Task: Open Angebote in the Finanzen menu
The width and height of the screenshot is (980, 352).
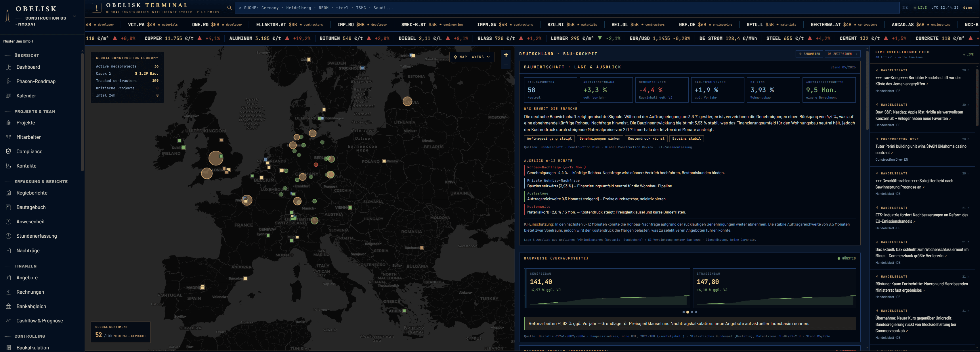Action: click(27, 278)
